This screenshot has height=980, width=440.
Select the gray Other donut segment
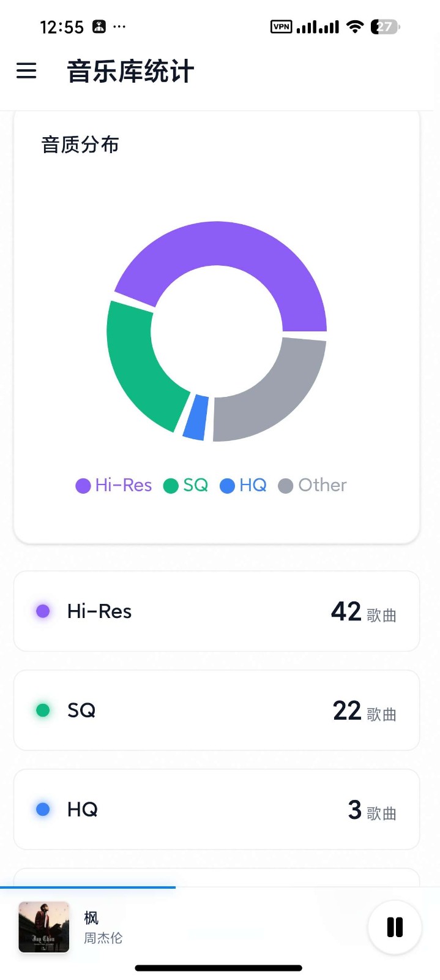pyautogui.click(x=275, y=398)
